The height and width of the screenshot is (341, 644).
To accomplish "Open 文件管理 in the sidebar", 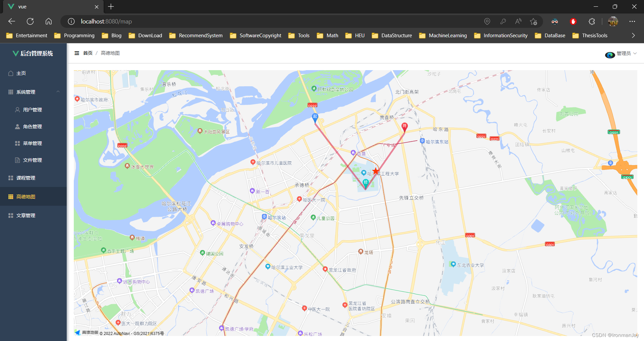I will coord(33,160).
